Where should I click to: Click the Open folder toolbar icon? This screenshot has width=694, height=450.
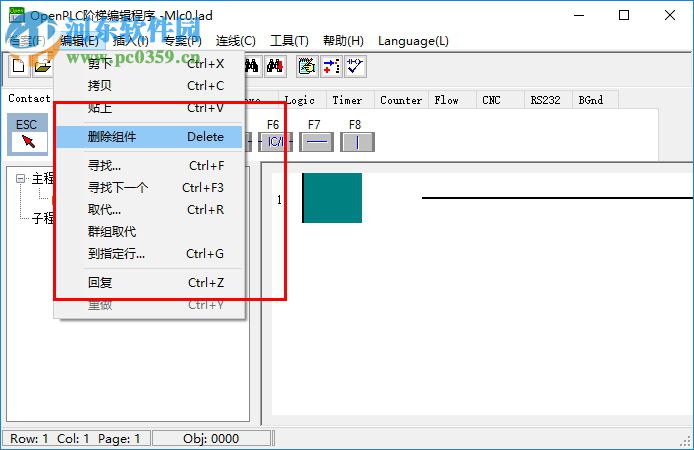(42, 67)
